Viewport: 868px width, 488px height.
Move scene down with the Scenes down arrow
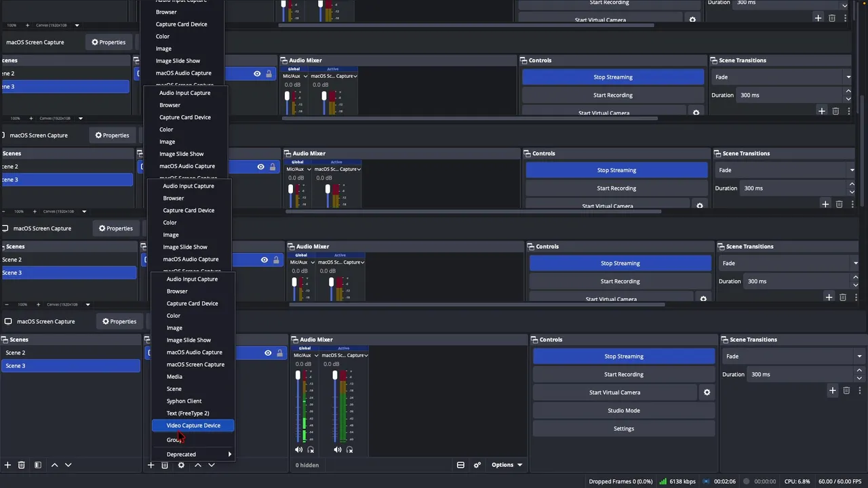tap(68, 465)
